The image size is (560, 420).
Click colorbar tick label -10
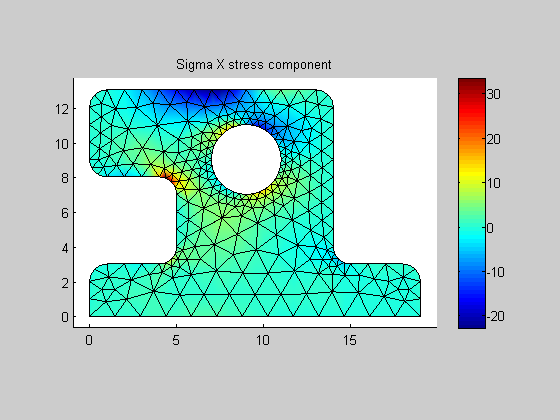click(495, 272)
